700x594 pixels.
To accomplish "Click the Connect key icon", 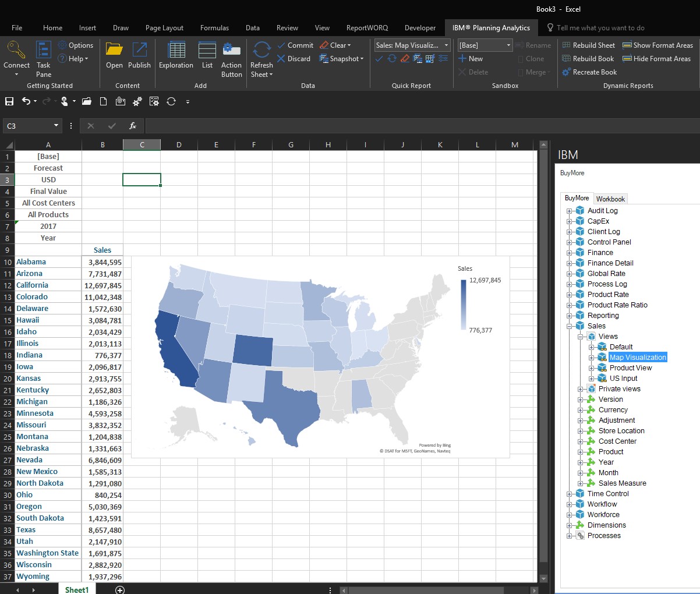I will (x=16, y=49).
